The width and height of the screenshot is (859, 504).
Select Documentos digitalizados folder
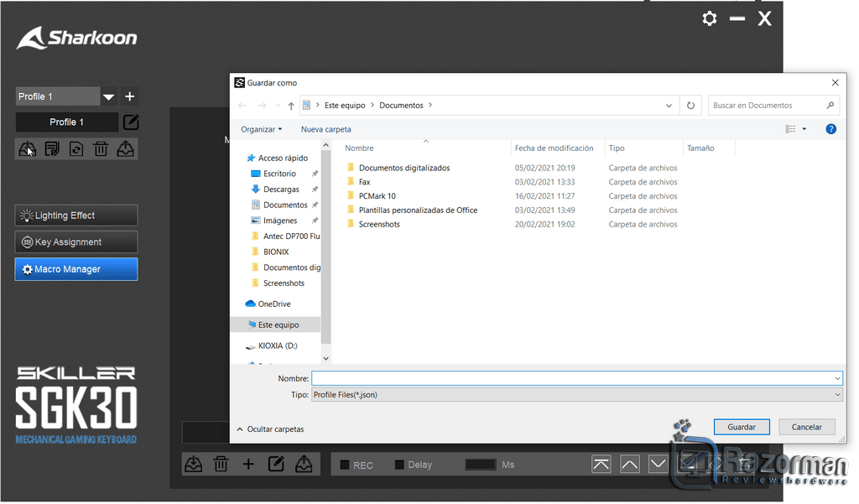(x=404, y=168)
